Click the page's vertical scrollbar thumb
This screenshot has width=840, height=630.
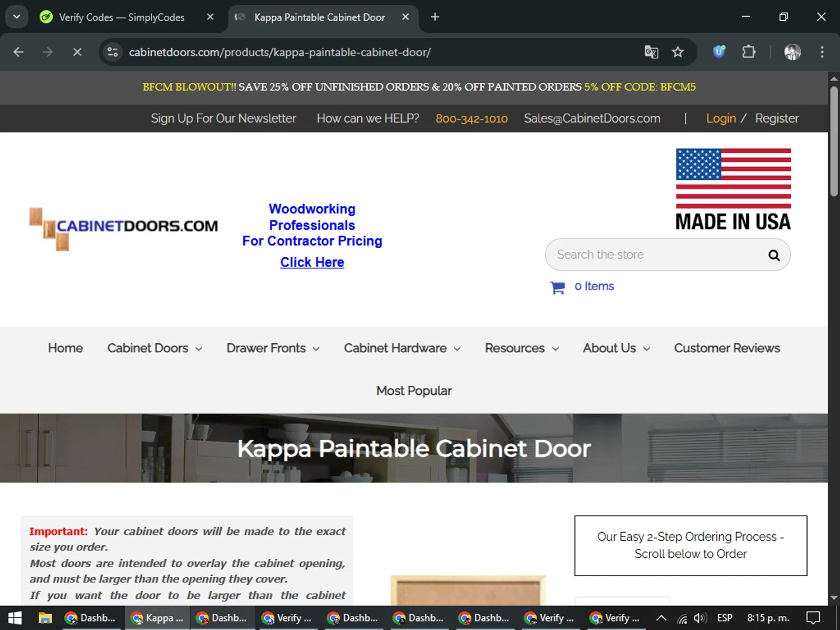coord(834,140)
